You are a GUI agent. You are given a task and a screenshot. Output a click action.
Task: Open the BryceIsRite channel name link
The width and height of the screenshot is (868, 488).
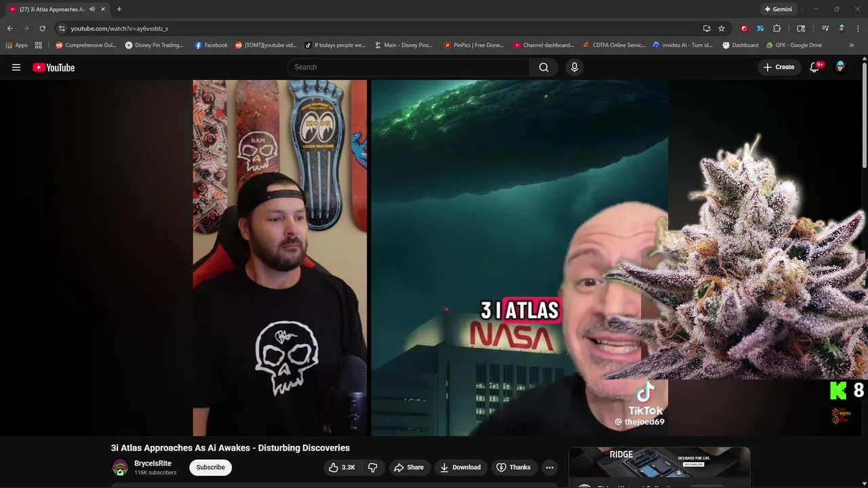pos(153,464)
